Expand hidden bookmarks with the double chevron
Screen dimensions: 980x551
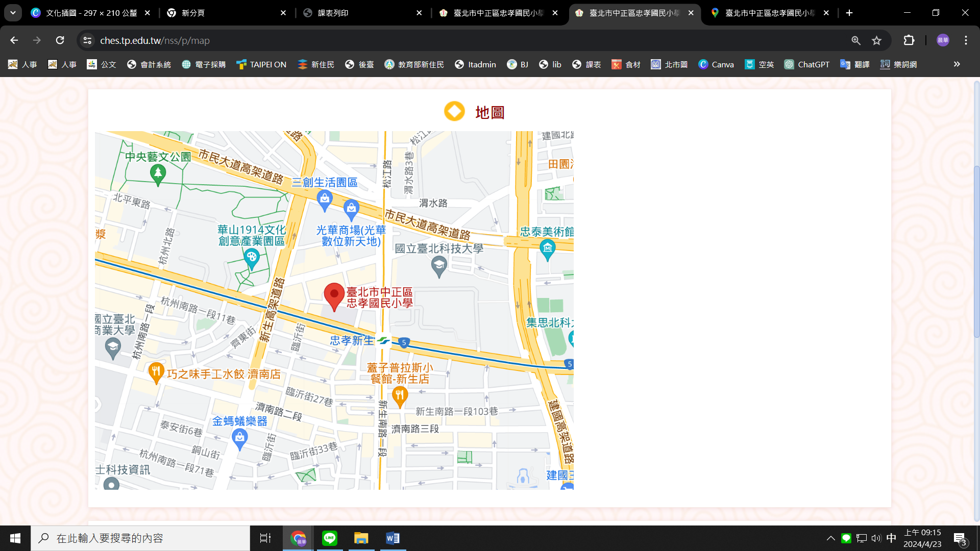[x=957, y=64]
